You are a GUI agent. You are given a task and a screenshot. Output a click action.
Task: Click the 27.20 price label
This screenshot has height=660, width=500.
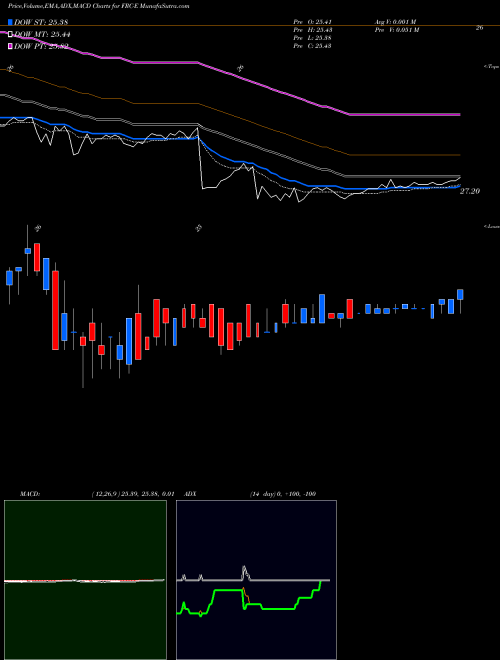pos(470,191)
